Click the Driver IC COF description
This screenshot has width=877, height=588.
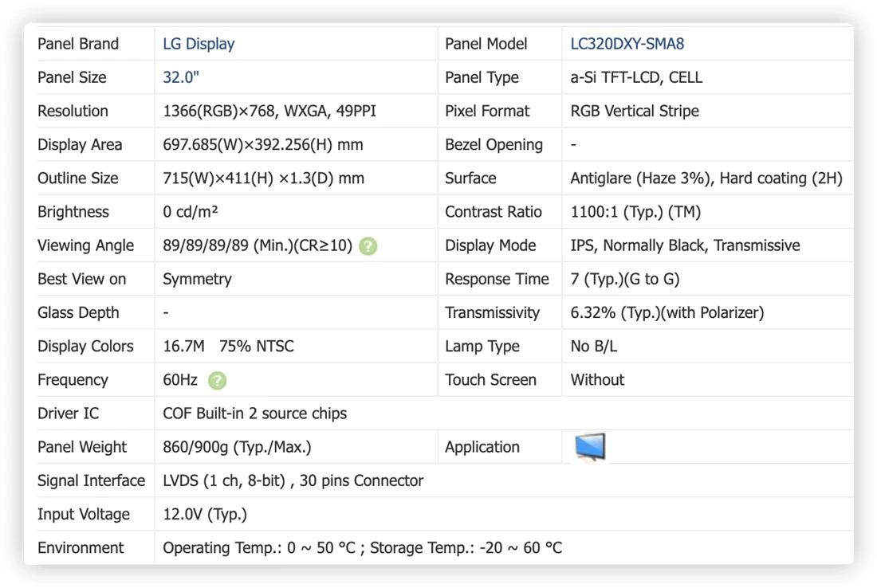254,414
